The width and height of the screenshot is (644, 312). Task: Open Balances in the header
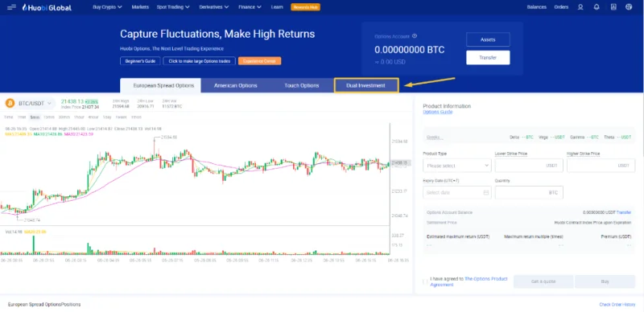tap(536, 7)
